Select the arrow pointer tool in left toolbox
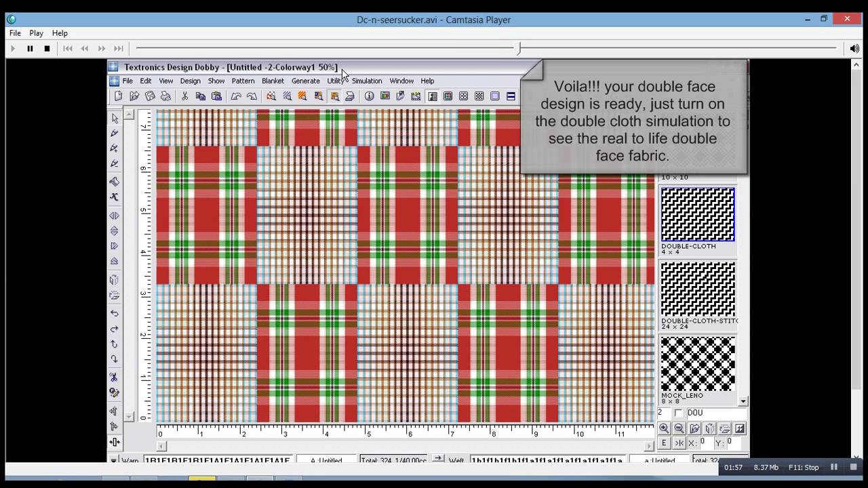This screenshot has width=868, height=488. pyautogui.click(x=115, y=119)
